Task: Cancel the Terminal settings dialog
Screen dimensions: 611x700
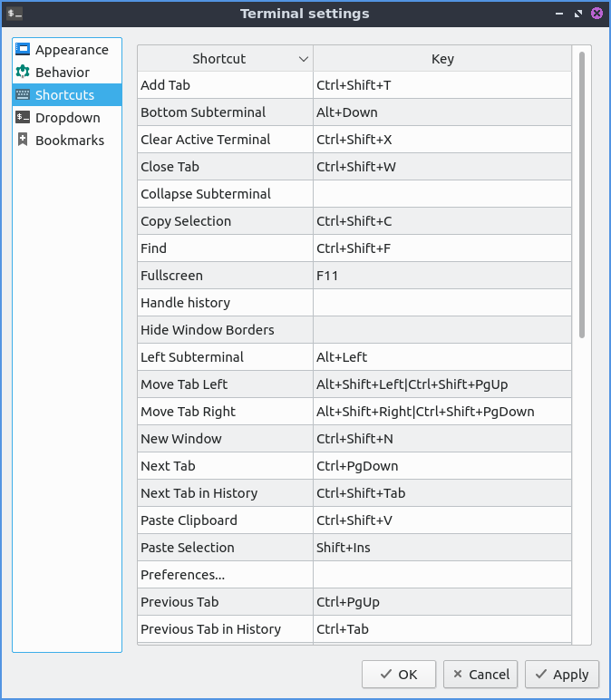Action: (x=480, y=675)
